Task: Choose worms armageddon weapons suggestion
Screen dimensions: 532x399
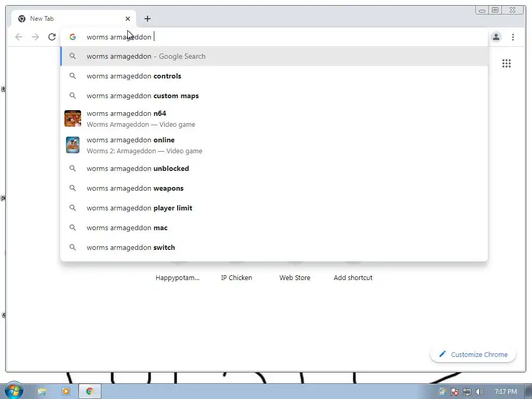Action: click(274, 188)
